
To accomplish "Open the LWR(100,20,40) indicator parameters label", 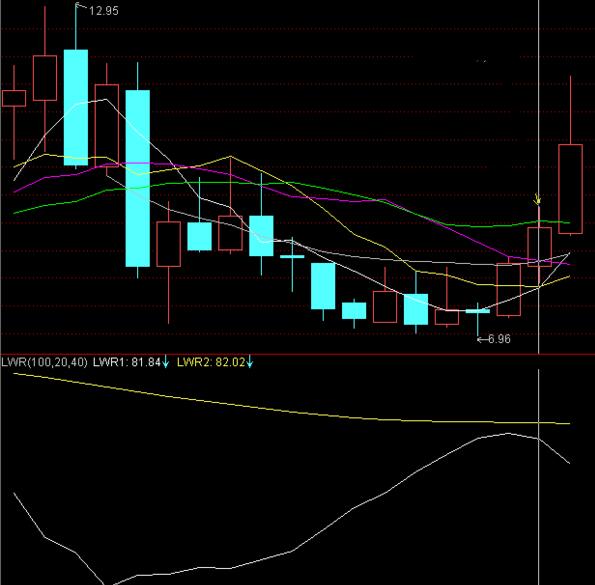I will point(44,362).
